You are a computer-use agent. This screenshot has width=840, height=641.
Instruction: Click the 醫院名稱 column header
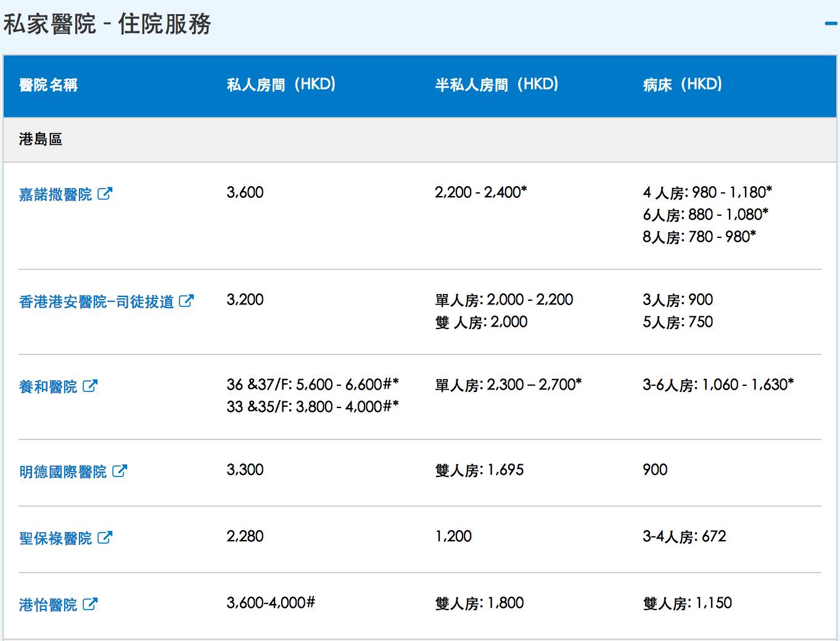49,85
